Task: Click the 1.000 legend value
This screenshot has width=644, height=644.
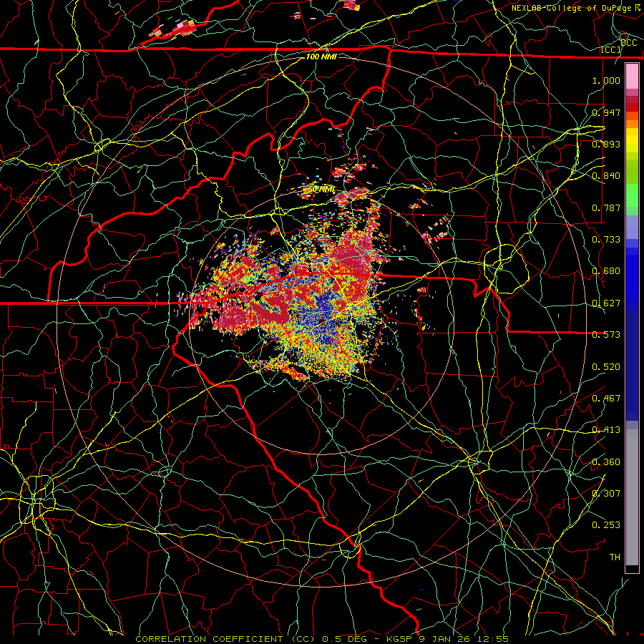Action: point(606,80)
